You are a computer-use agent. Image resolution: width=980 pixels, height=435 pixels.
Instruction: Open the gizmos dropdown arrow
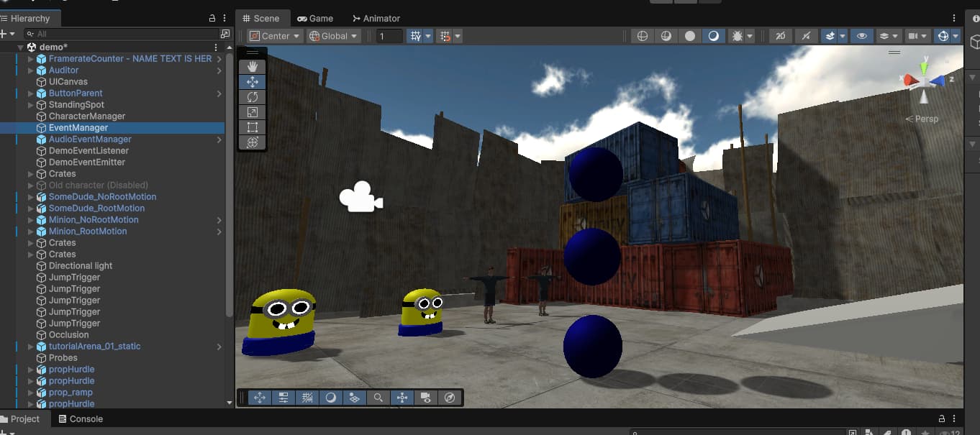[956, 36]
